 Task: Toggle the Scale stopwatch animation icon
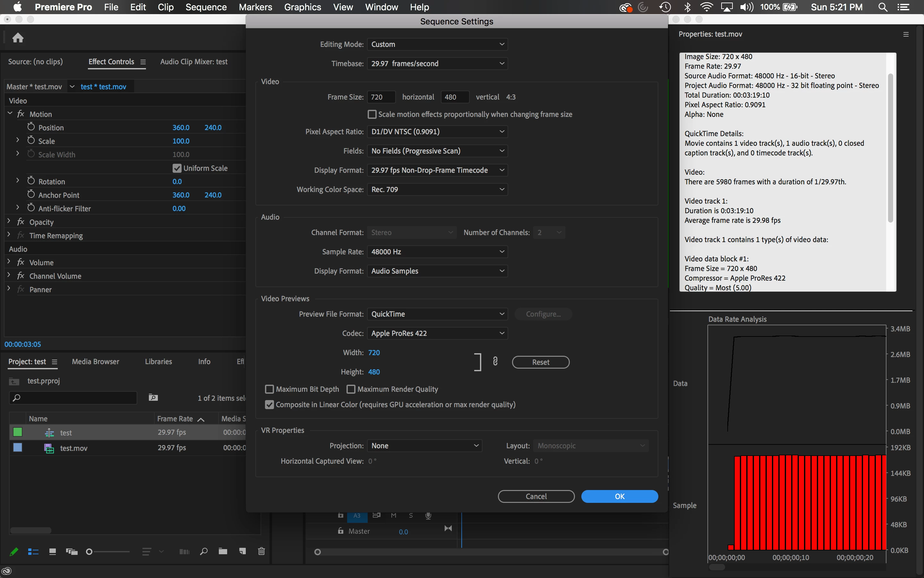[x=31, y=140]
